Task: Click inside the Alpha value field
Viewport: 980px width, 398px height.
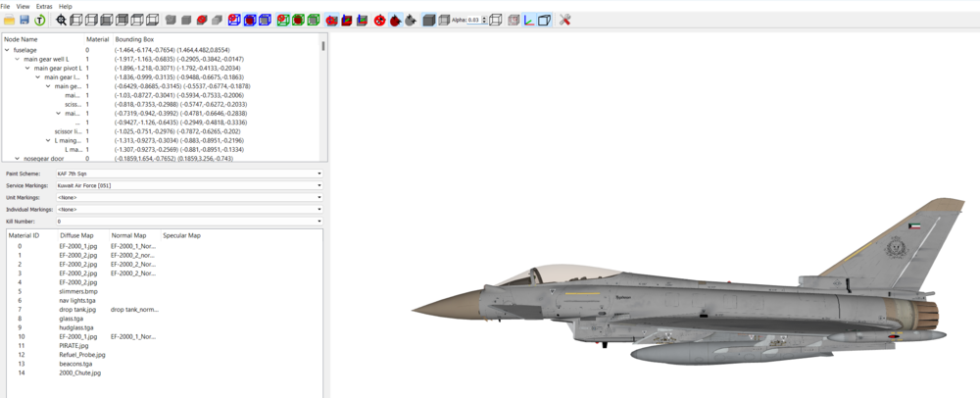Action: 475,20
